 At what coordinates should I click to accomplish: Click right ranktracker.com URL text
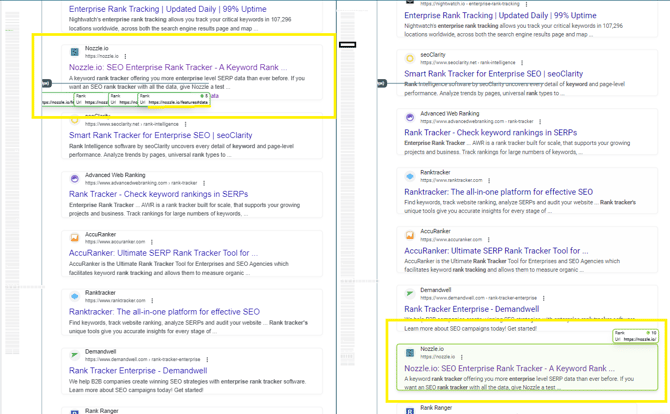point(451,180)
